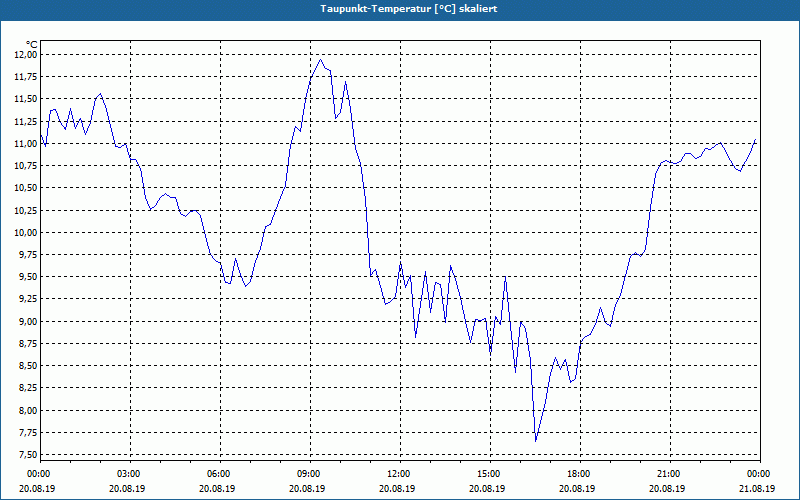Select the 12,00 y-axis label
Viewport: 800px width, 500px height.
coord(26,55)
